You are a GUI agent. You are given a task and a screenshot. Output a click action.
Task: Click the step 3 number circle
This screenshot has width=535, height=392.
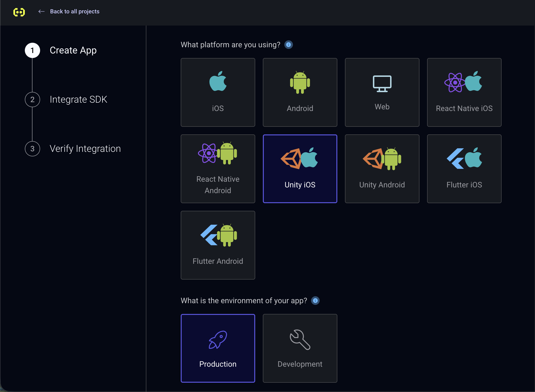coord(32,149)
